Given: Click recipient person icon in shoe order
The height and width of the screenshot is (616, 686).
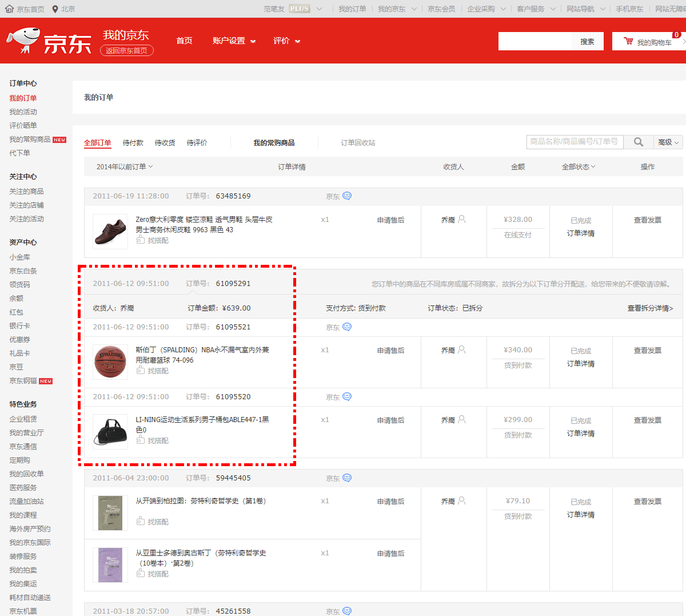Looking at the screenshot, I should point(462,219).
